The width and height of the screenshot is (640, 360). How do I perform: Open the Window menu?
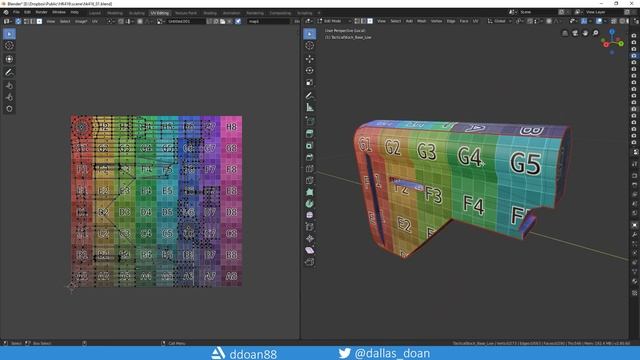pyautogui.click(x=59, y=12)
